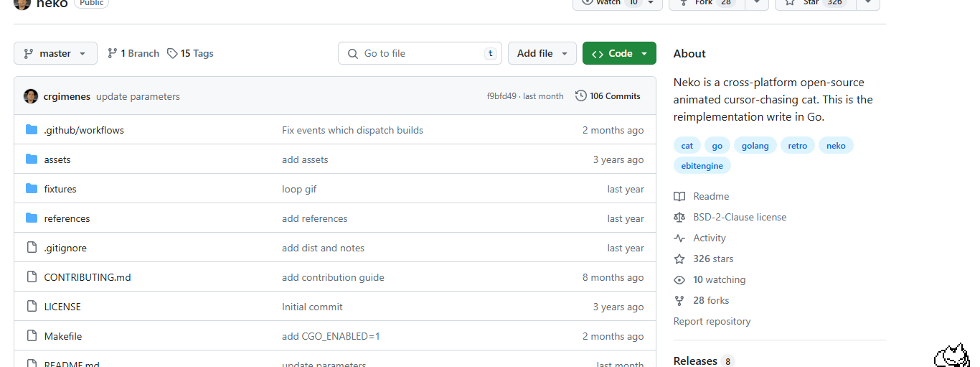Click the LICENSE file icon
The width and height of the screenshot is (980, 367).
coord(32,307)
